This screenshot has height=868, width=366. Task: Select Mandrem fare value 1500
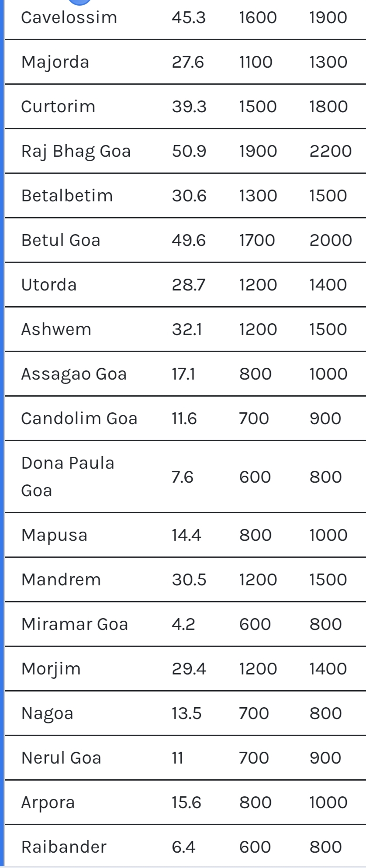coord(328,580)
